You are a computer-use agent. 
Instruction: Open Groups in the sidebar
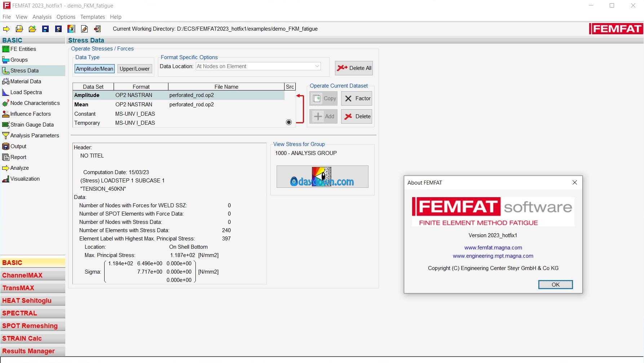tap(33, 60)
